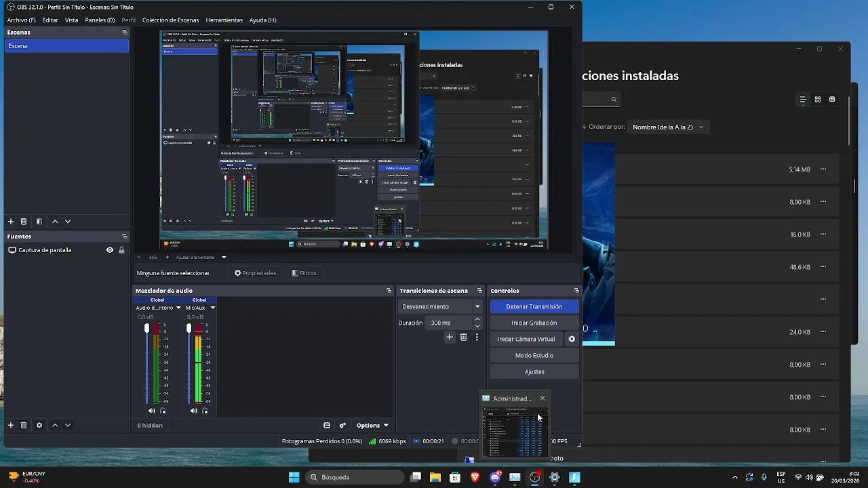The height and width of the screenshot is (488, 868).
Task: Open the Vista menu
Action: click(x=72, y=20)
